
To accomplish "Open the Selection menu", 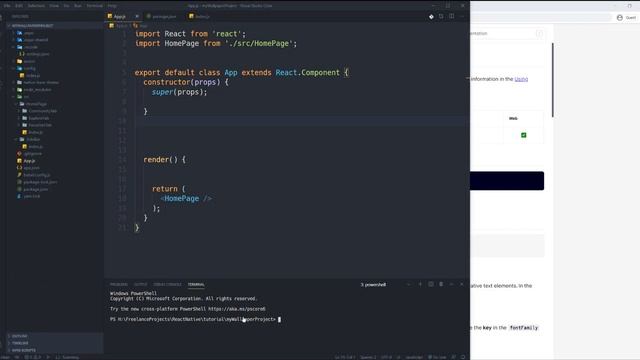I will [36, 6].
